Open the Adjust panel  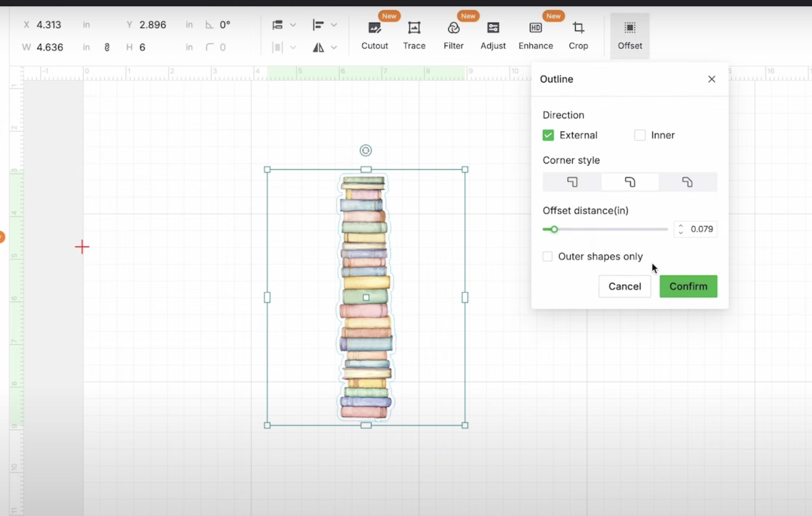[492, 35]
